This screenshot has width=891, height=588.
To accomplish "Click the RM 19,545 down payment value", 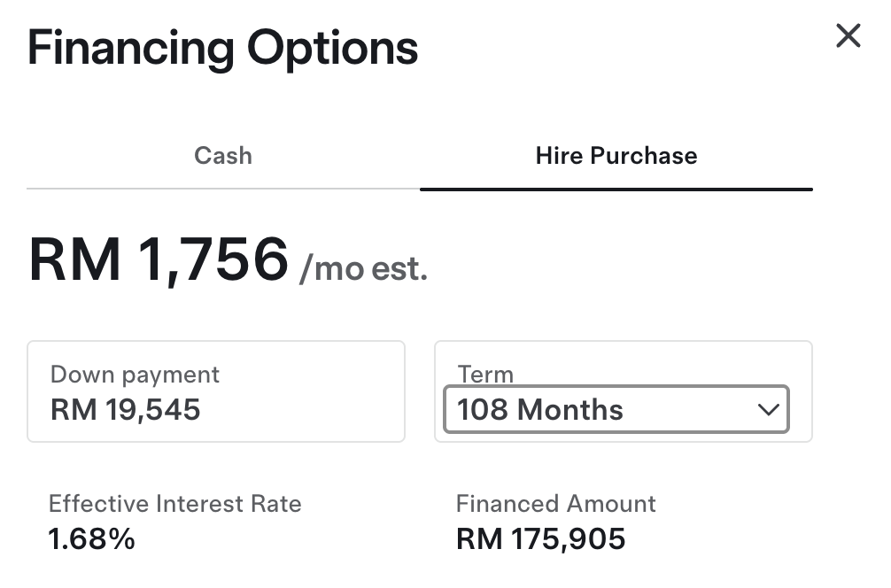I will (x=125, y=410).
